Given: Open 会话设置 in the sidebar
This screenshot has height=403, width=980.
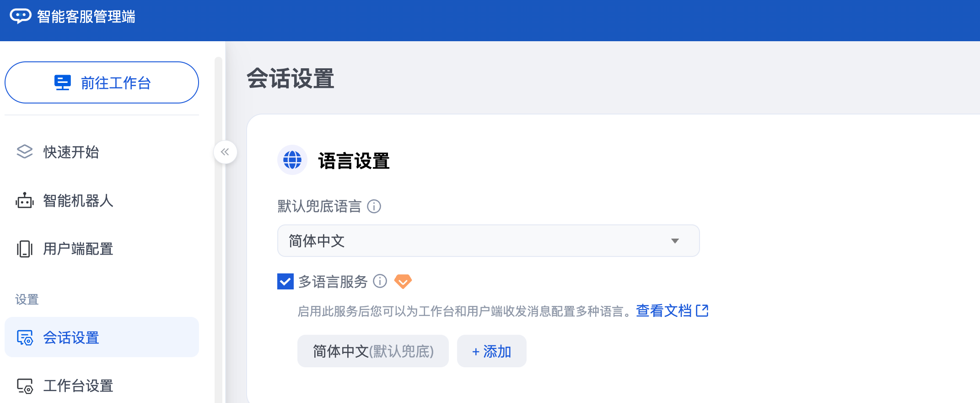Looking at the screenshot, I should (102, 338).
